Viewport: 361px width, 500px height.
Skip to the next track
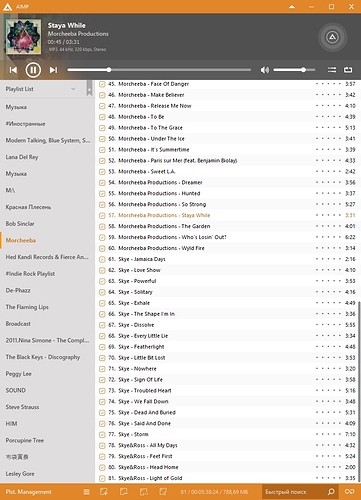[x=53, y=70]
